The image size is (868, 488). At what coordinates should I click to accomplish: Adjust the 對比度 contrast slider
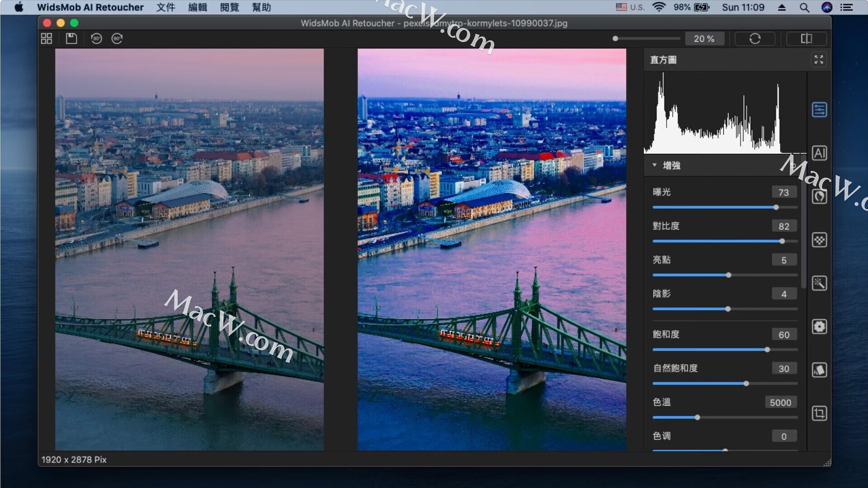click(725, 241)
